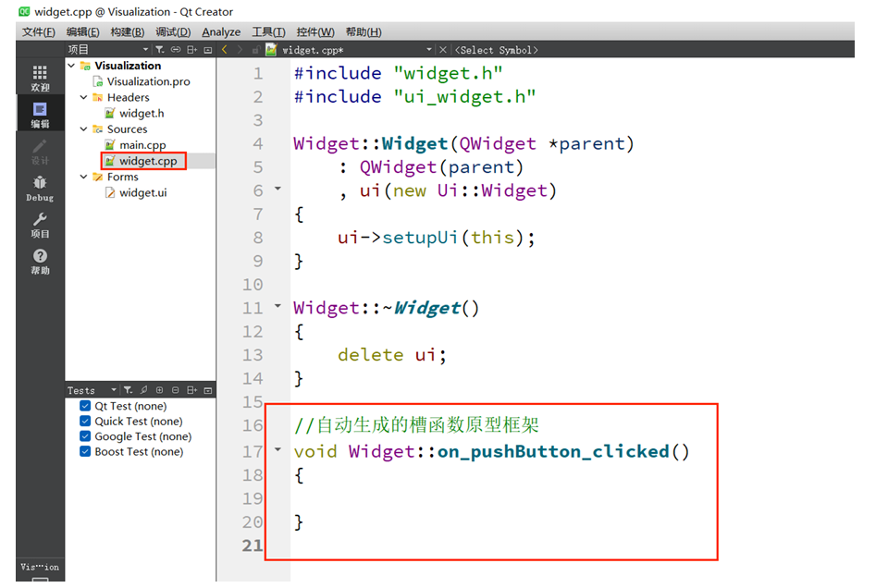
Task: Click the 'delete ui;' statement on line 13
Action: point(392,355)
